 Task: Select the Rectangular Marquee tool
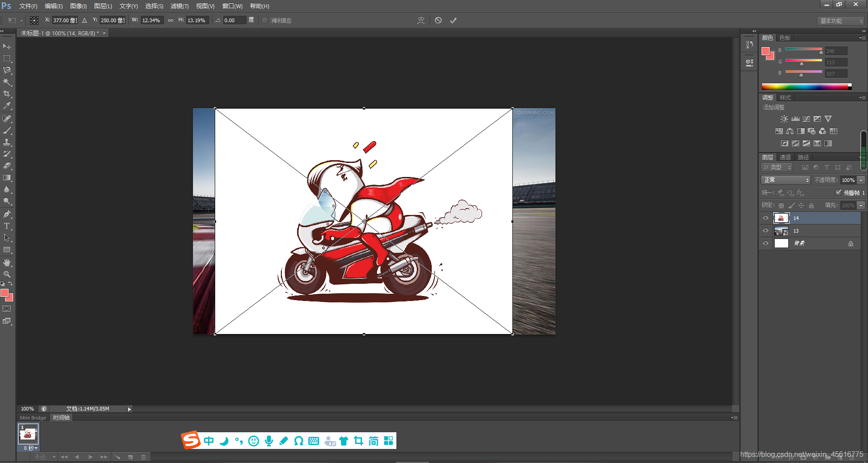coord(7,58)
